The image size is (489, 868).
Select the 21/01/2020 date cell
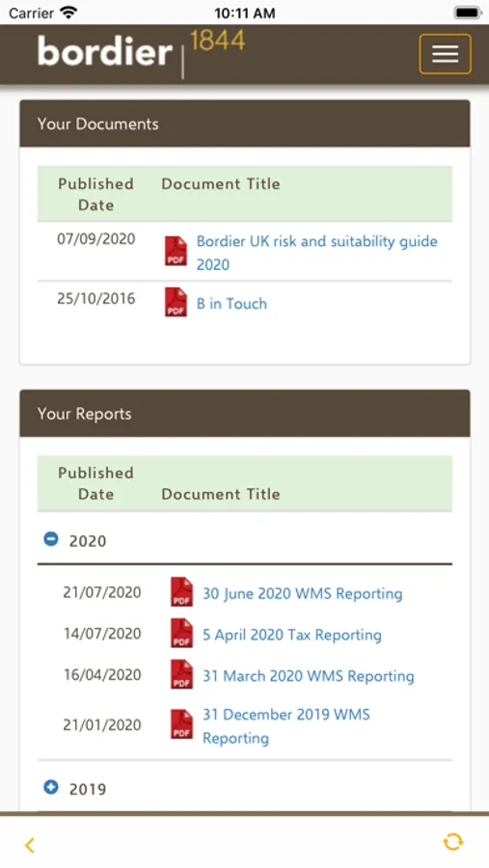click(x=102, y=724)
